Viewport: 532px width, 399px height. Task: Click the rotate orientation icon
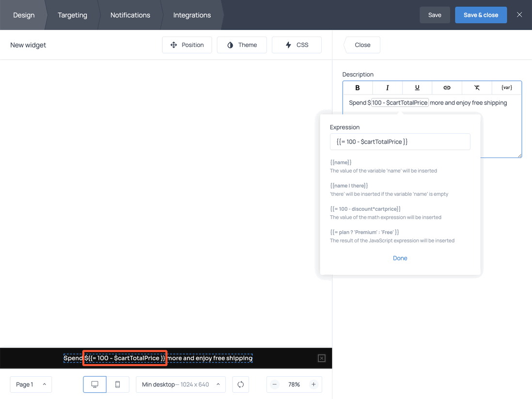tap(241, 384)
